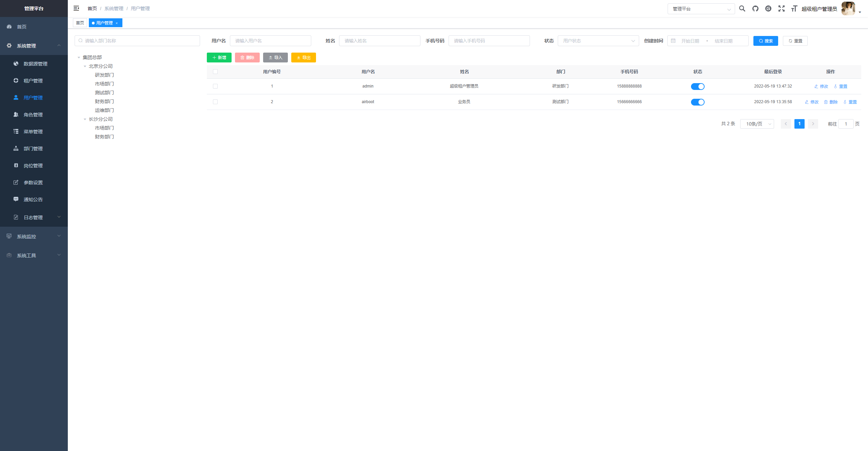
Task: Toggle the status switch for airboot
Action: pos(697,102)
